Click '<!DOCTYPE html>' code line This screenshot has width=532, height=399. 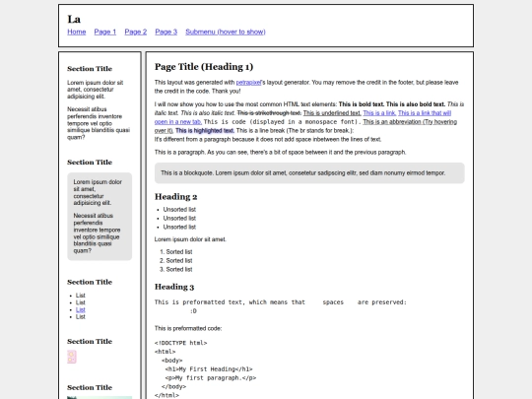181,343
